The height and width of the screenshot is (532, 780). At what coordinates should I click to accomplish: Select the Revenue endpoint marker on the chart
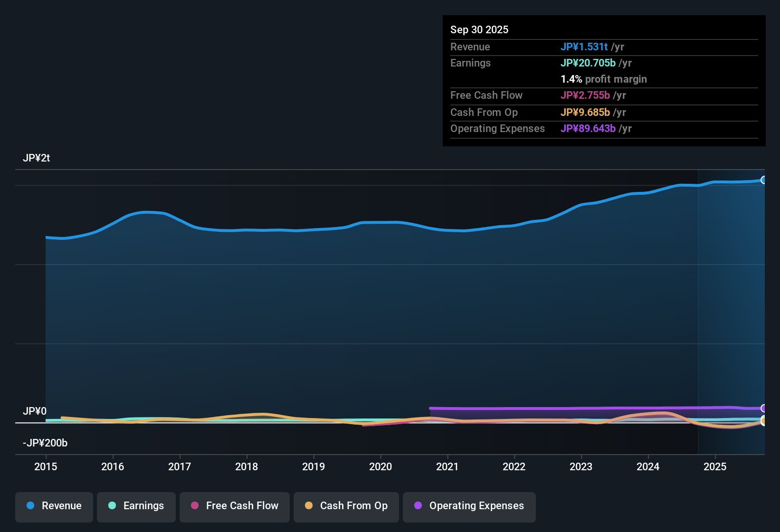[764, 180]
